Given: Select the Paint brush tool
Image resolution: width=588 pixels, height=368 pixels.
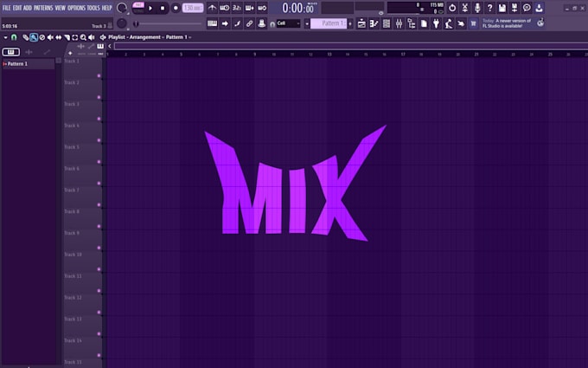Looking at the screenshot, I should click(34, 37).
